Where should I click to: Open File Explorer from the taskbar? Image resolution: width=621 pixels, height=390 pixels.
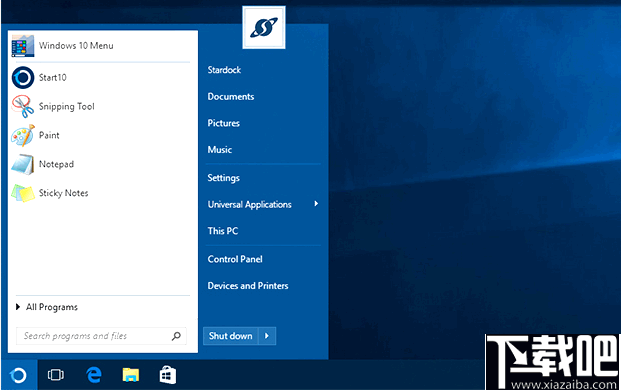click(131, 375)
